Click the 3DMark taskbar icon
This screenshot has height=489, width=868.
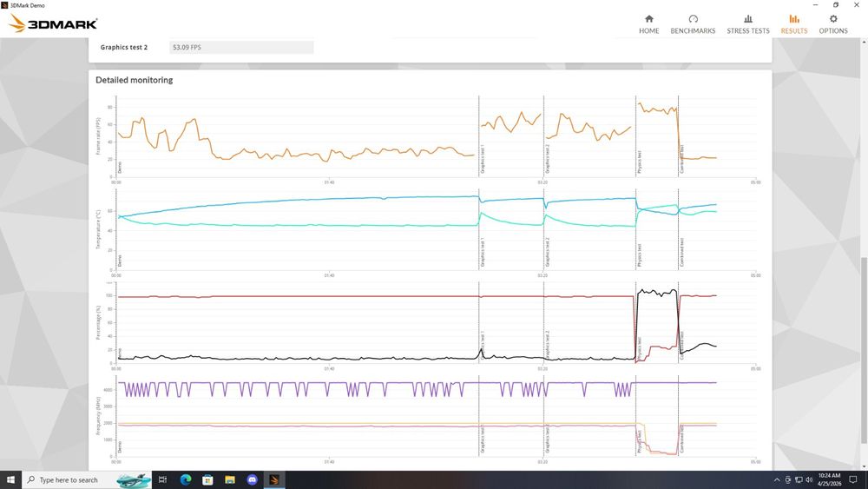pos(274,479)
